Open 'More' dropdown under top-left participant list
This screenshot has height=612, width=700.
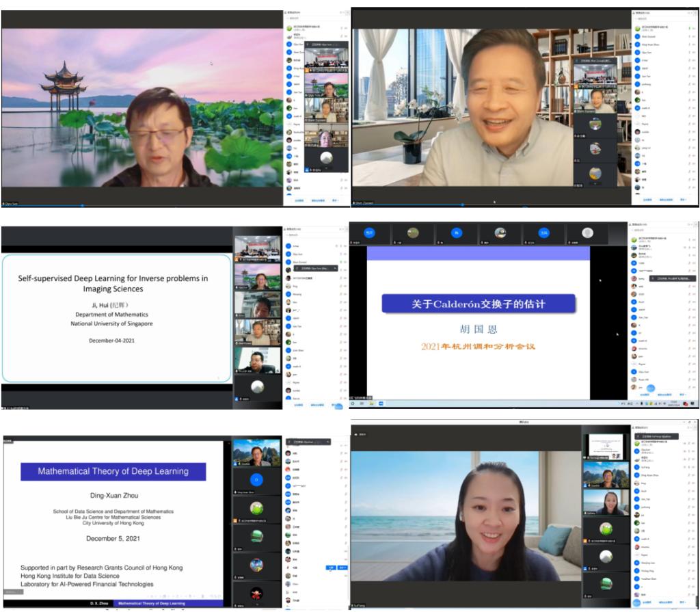[336, 200]
